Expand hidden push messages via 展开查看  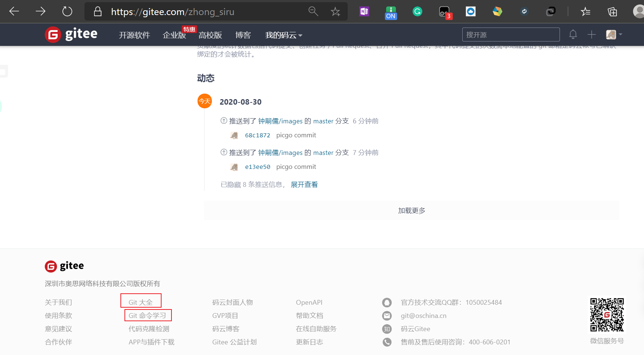click(x=304, y=184)
